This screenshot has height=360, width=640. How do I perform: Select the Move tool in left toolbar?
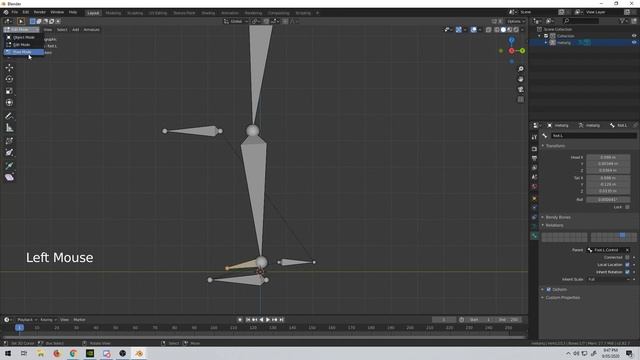click(9, 67)
